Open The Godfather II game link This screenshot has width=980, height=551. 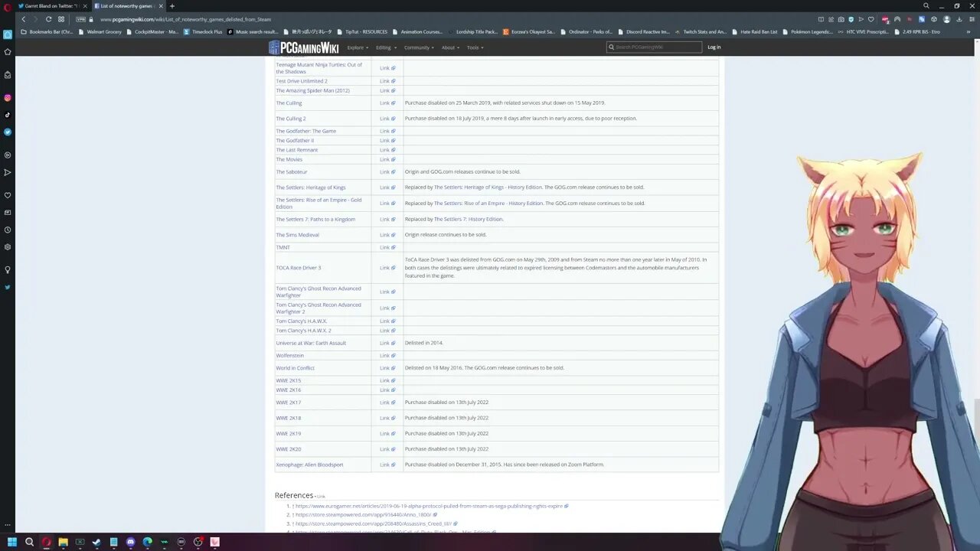[x=295, y=141]
